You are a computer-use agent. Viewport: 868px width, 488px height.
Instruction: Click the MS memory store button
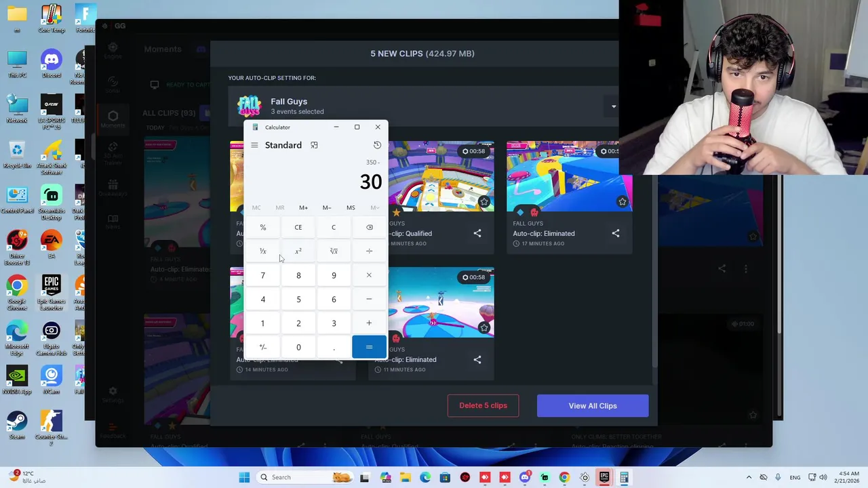click(x=351, y=207)
